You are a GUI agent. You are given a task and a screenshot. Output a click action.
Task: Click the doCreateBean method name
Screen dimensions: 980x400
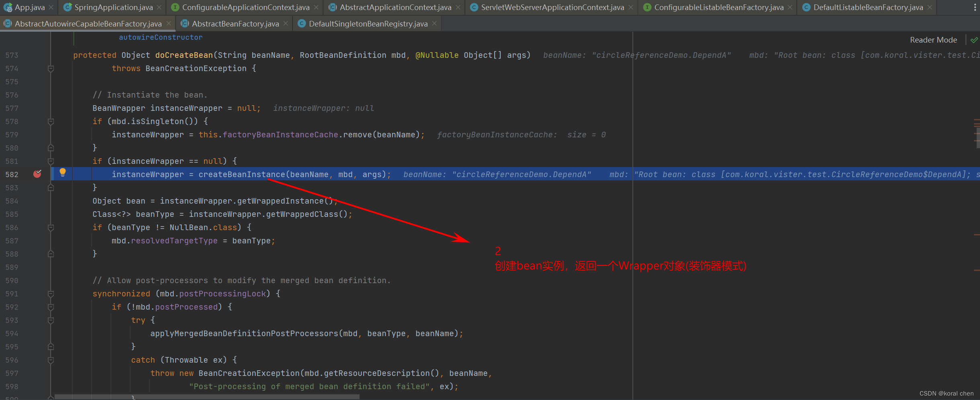pyautogui.click(x=184, y=55)
